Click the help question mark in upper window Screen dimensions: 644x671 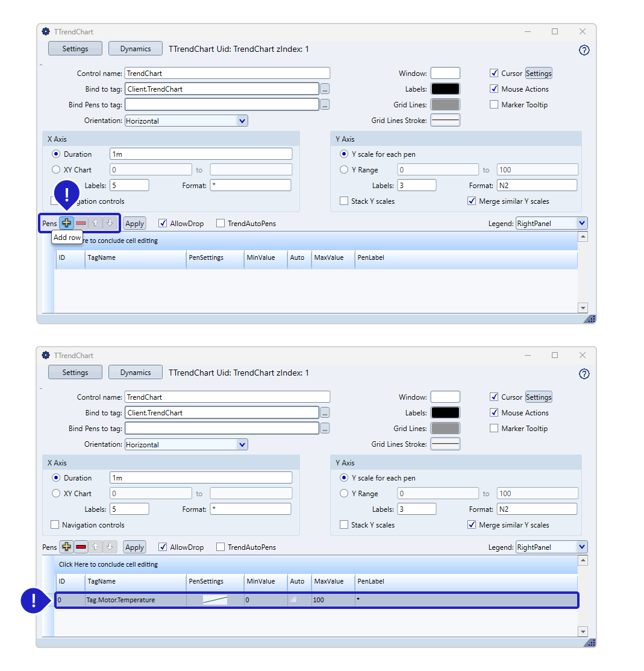pyautogui.click(x=584, y=50)
